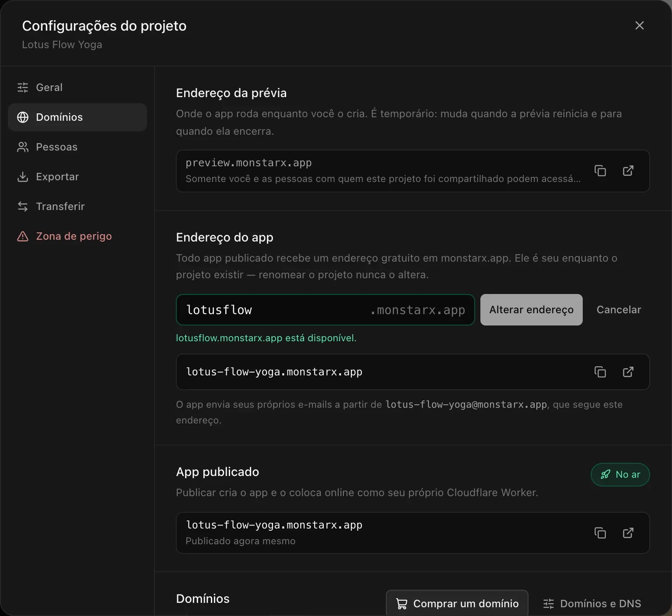Click the preview.monstarx.app address text

tap(248, 163)
